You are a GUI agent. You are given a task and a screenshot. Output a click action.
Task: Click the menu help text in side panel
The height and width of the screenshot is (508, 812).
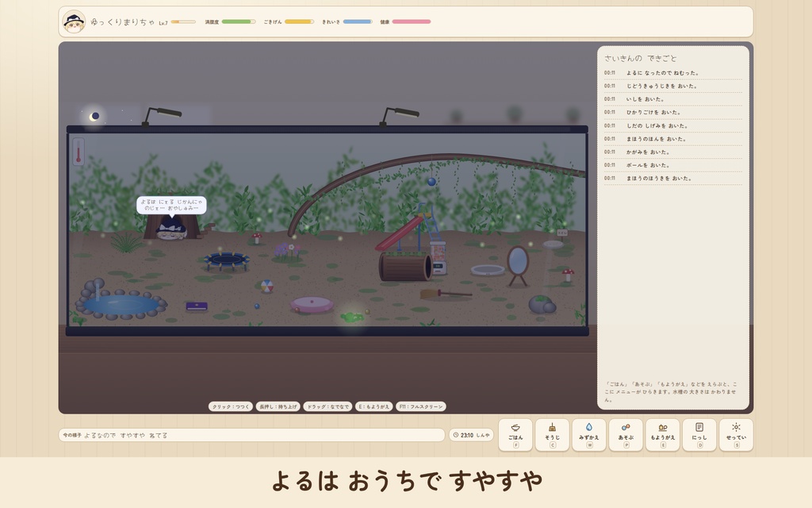click(671, 392)
